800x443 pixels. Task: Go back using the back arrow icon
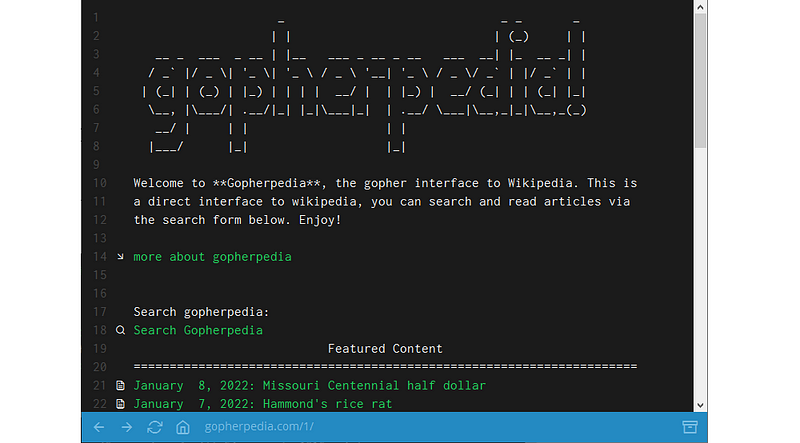(99, 427)
